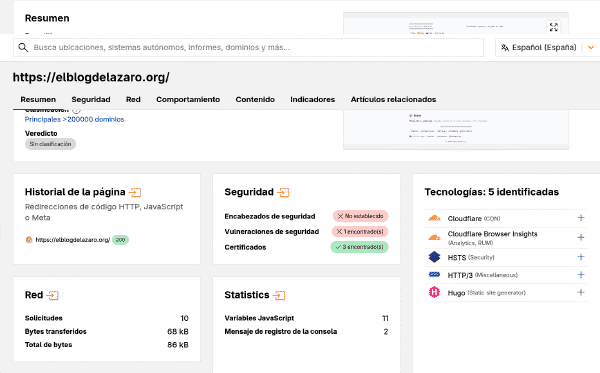
Task: Click the 200 status code badge
Action: pyautogui.click(x=120, y=240)
